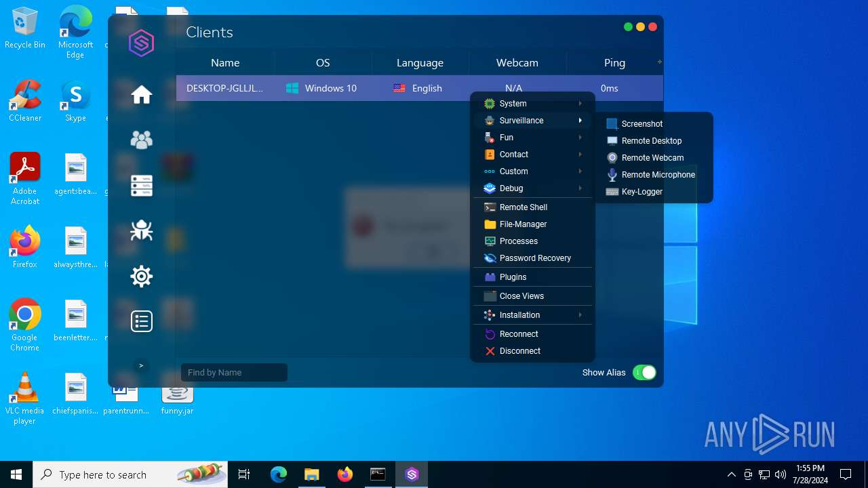Image resolution: width=868 pixels, height=488 pixels.
Task: Click Disconnect in the context menu
Action: click(532, 351)
